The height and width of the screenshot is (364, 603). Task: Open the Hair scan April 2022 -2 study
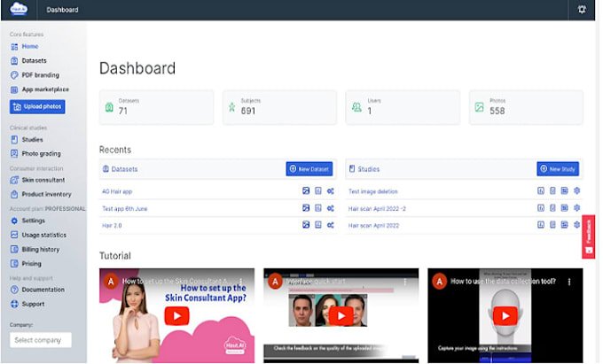pos(377,209)
